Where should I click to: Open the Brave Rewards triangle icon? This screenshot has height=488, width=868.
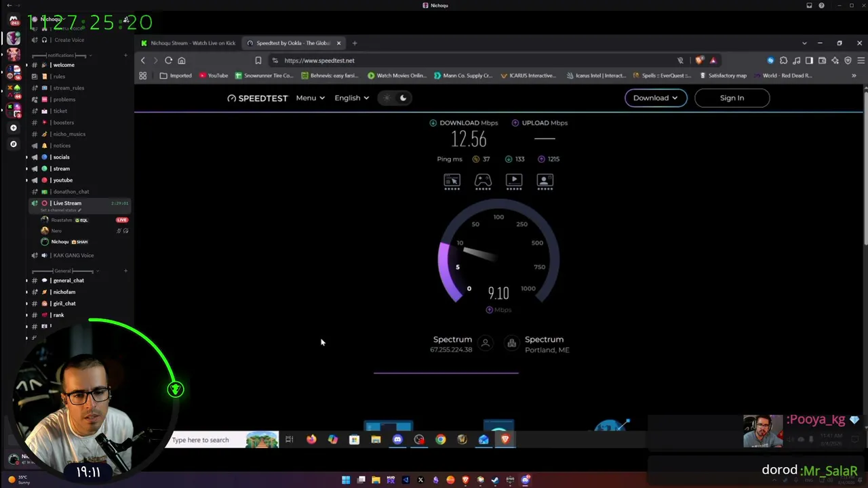point(713,60)
